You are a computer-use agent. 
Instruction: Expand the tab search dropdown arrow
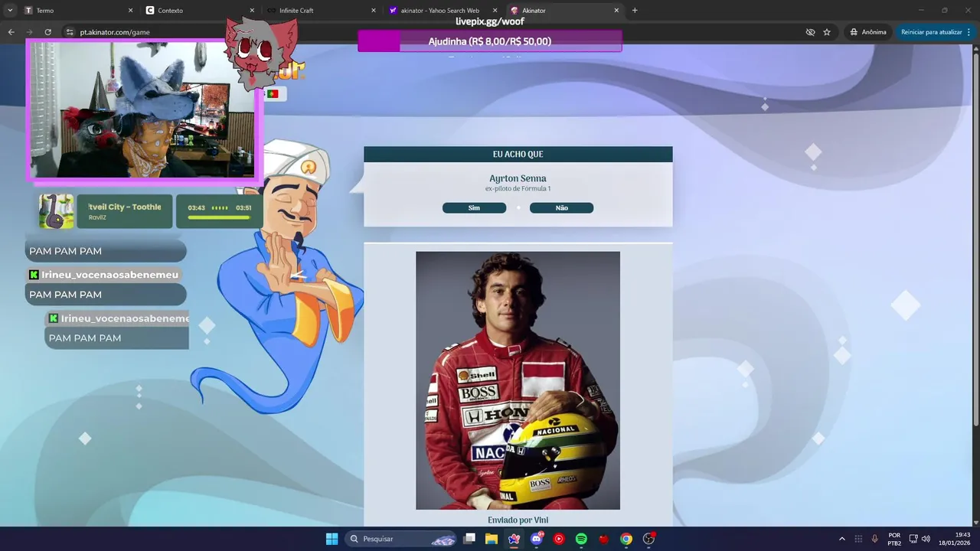(x=10, y=11)
